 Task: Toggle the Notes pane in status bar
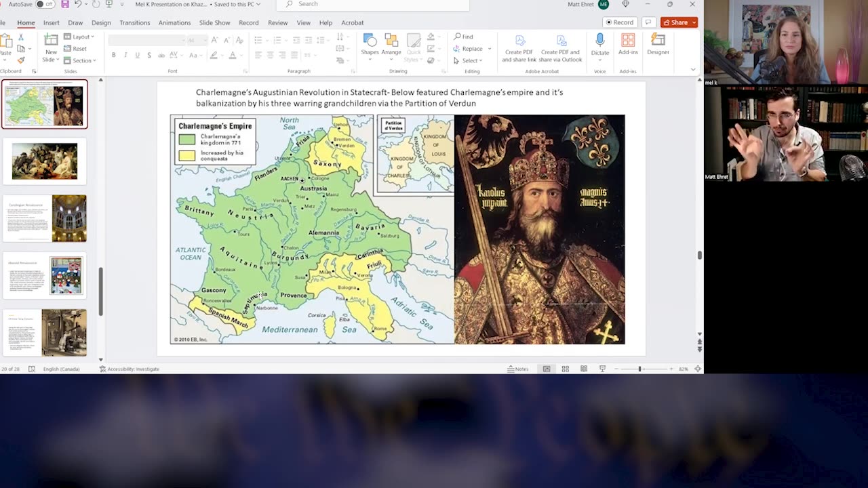click(x=518, y=369)
